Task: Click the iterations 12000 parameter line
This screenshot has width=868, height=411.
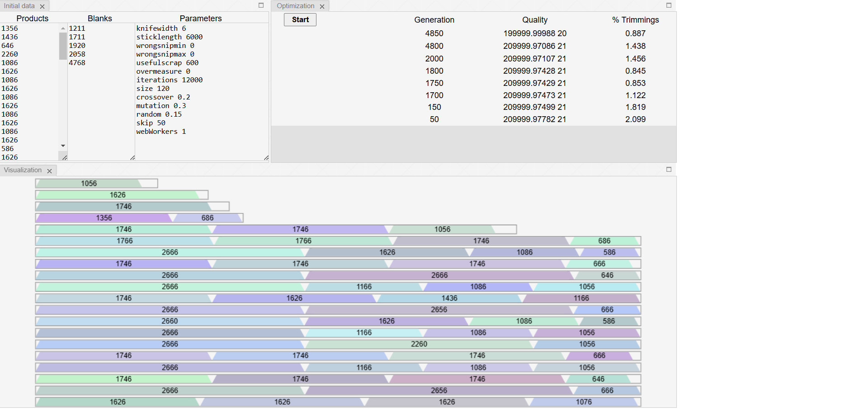Action: pos(170,80)
